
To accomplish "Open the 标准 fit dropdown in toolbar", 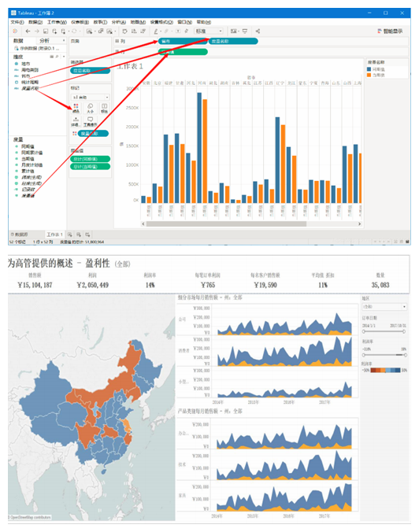I will [209, 31].
